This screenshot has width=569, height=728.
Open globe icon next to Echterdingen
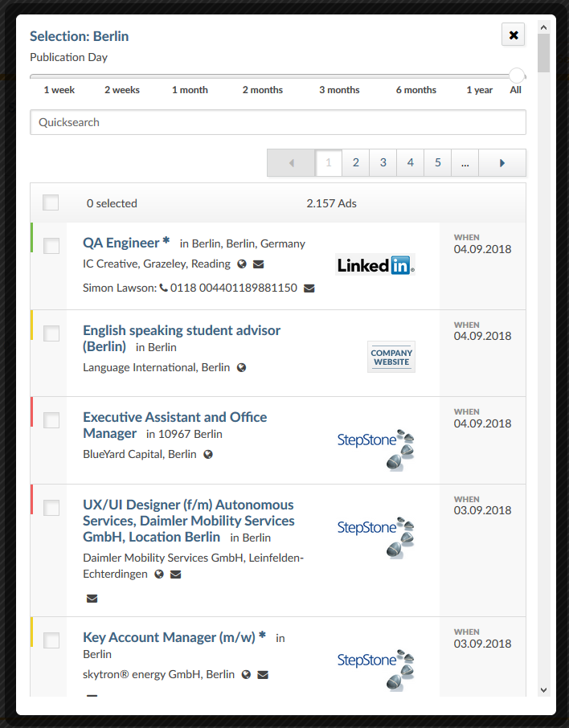coord(159,575)
